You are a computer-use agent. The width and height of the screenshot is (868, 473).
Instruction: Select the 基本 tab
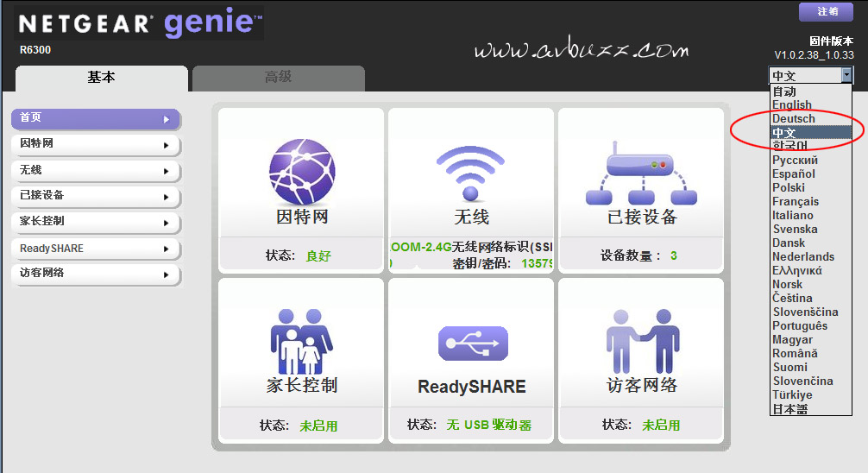[x=101, y=78]
